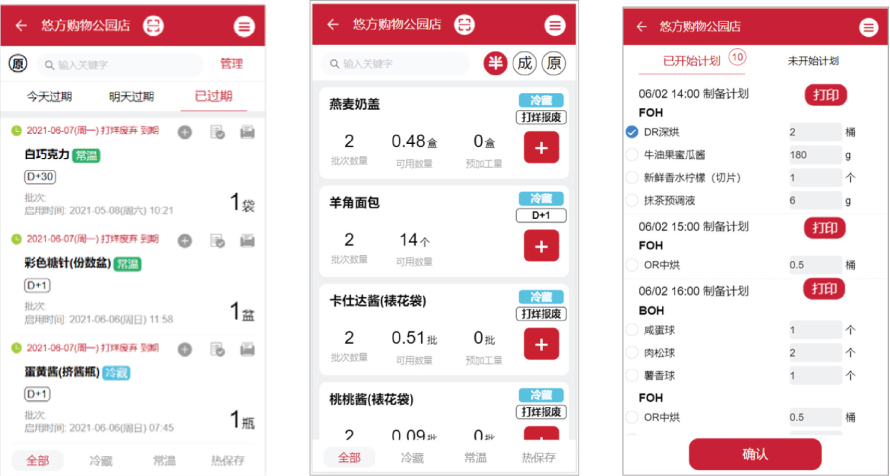
Task: Select 新鲜香水柠檬（切片） radio option
Action: (x=632, y=178)
